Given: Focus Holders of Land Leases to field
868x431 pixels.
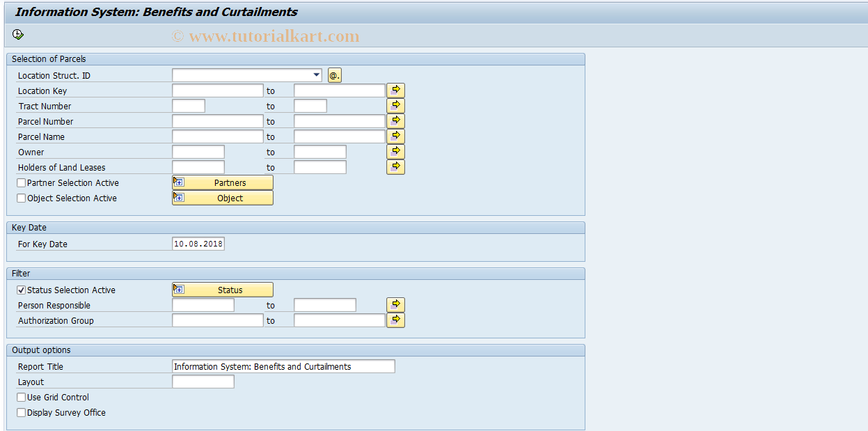Looking at the screenshot, I should coord(320,167).
